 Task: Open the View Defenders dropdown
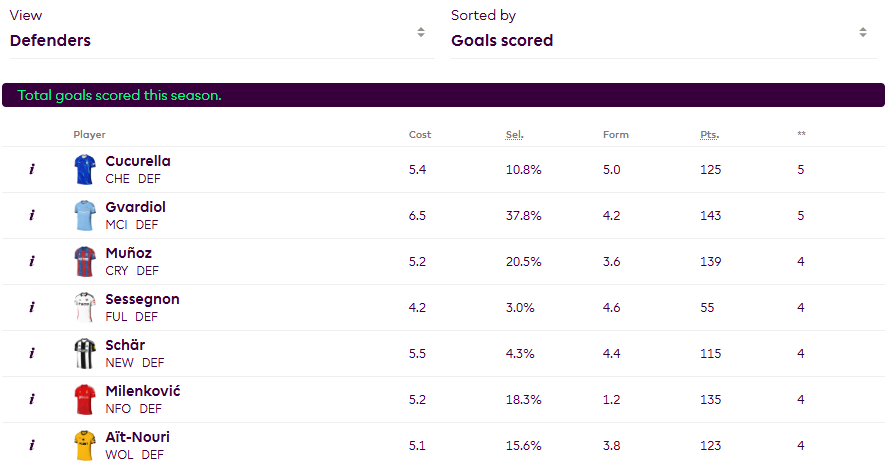pyautogui.click(x=218, y=41)
